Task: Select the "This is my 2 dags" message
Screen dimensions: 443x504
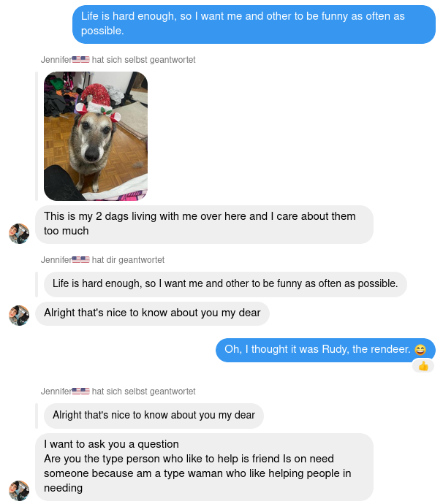Action: click(x=204, y=224)
